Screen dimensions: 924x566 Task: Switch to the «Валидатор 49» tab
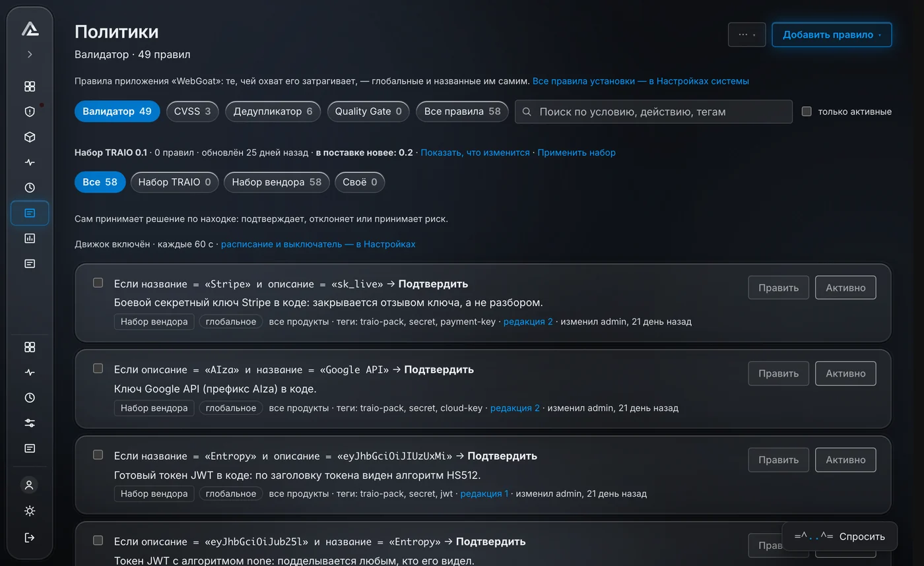tap(117, 111)
